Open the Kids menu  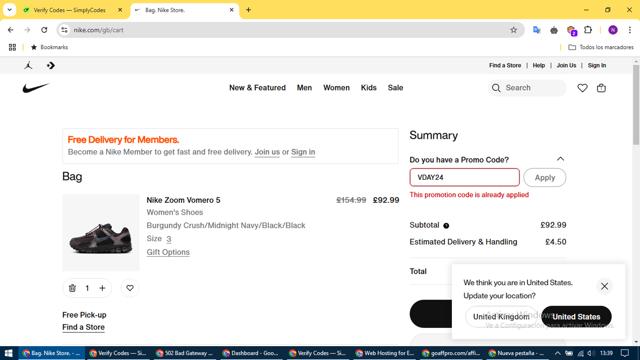(x=369, y=88)
